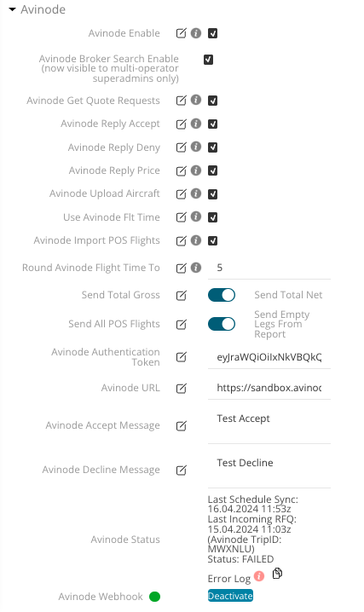Uncheck the Avinode Enable checkbox
The height and width of the screenshot is (612, 364).
click(212, 33)
